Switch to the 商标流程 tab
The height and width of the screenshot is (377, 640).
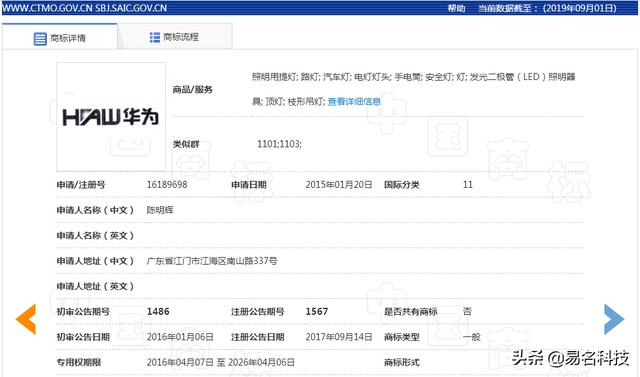[175, 37]
